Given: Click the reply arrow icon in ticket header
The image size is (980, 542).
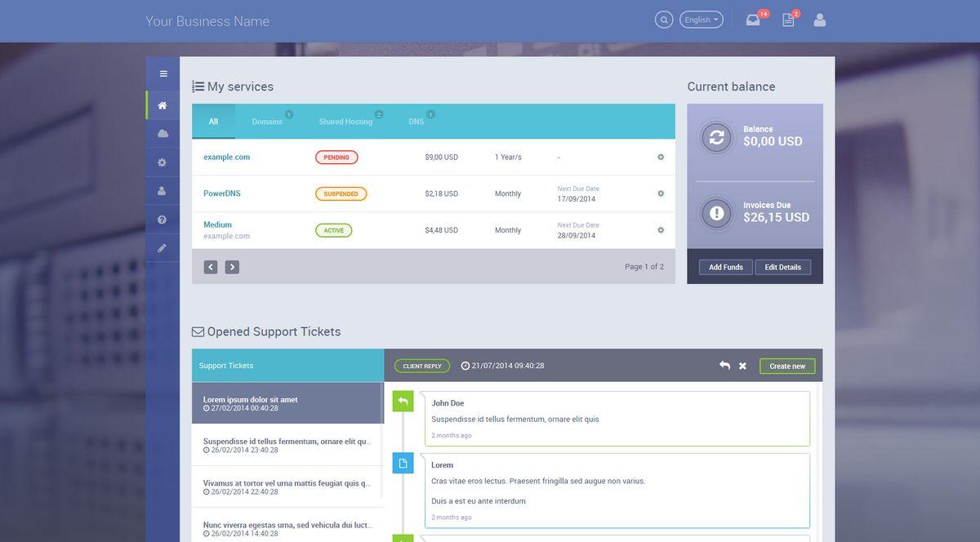Looking at the screenshot, I should coord(724,366).
